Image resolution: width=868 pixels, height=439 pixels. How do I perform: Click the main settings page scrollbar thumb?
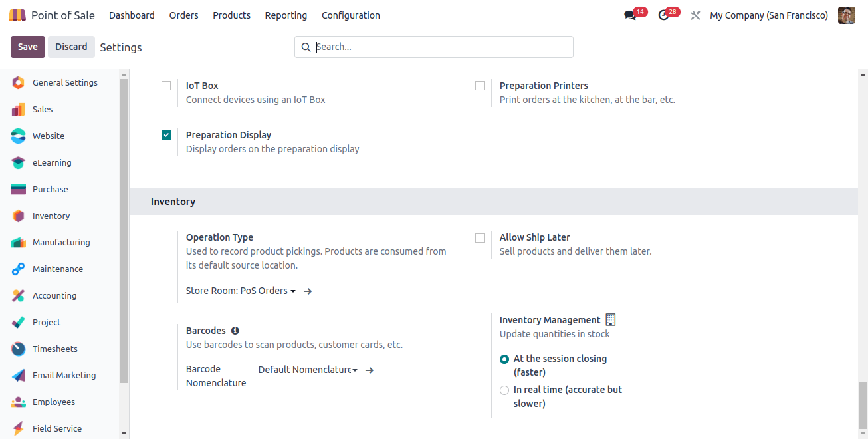[x=863, y=406]
